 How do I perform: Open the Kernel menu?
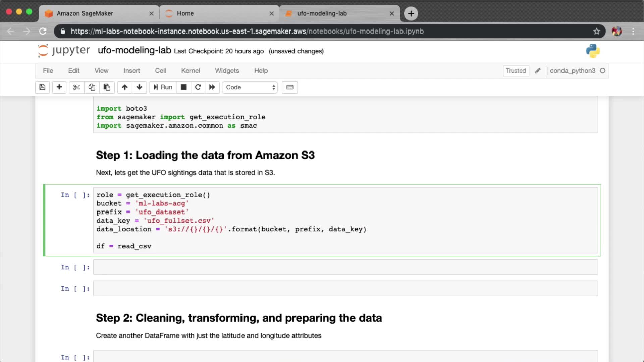(190, 71)
